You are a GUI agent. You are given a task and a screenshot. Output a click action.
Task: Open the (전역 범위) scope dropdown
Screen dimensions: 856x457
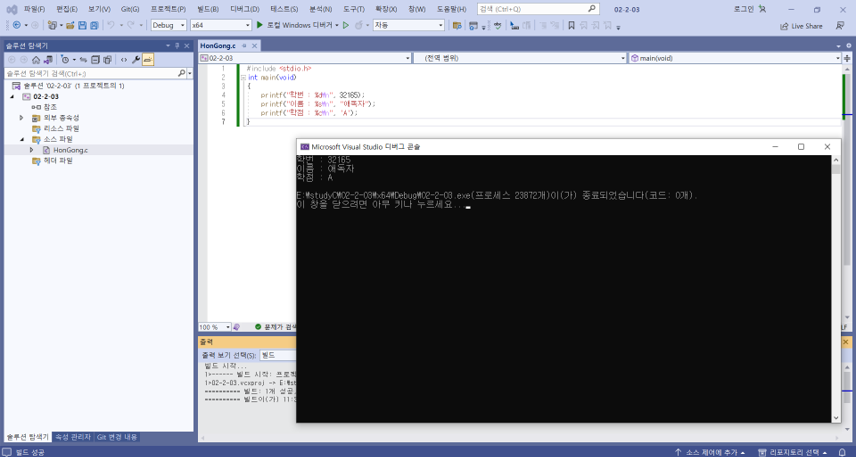coord(520,58)
